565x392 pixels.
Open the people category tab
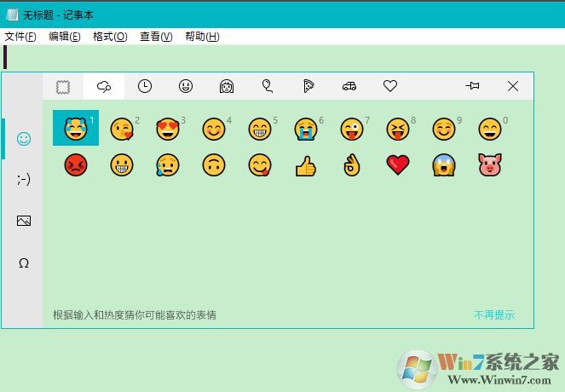(227, 86)
